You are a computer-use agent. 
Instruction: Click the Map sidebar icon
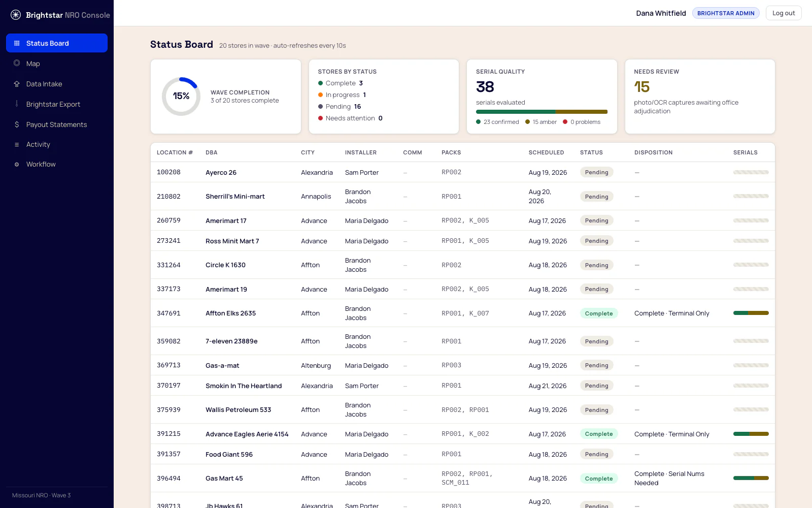pos(17,63)
